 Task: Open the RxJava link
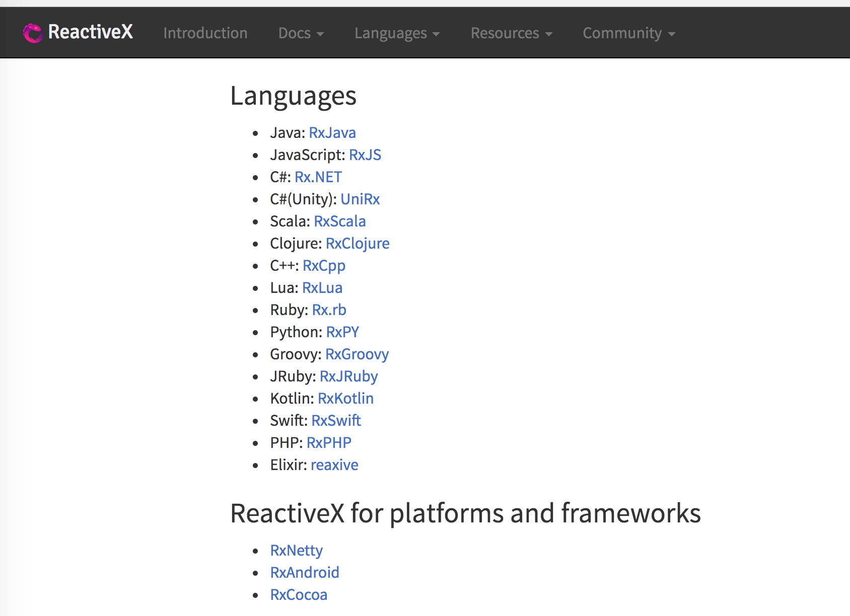coord(332,133)
